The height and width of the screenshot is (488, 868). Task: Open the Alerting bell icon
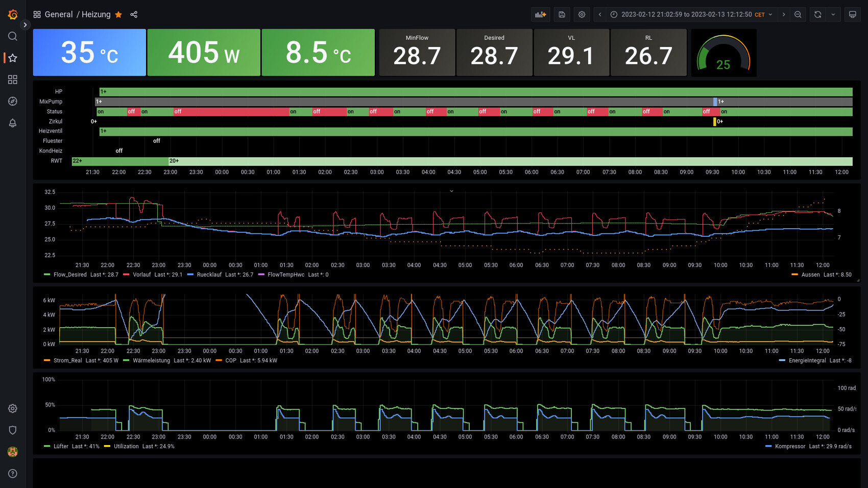coord(13,123)
